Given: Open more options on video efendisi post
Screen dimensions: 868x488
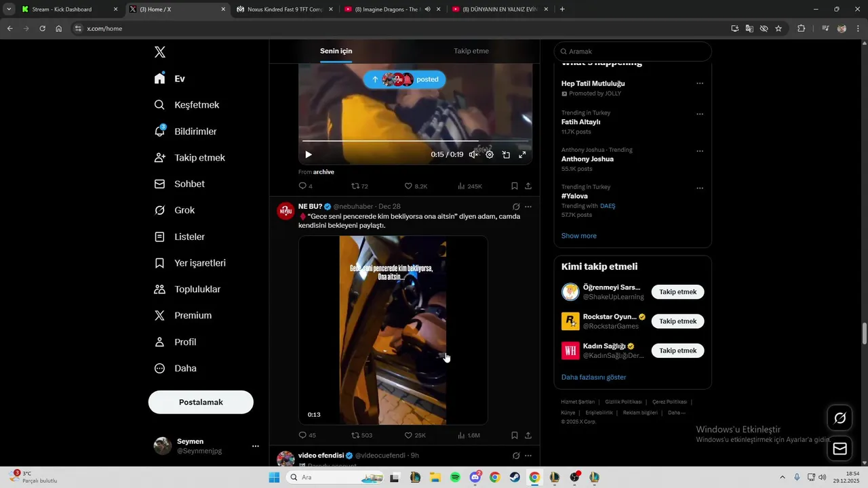Looking at the screenshot, I should tap(528, 455).
